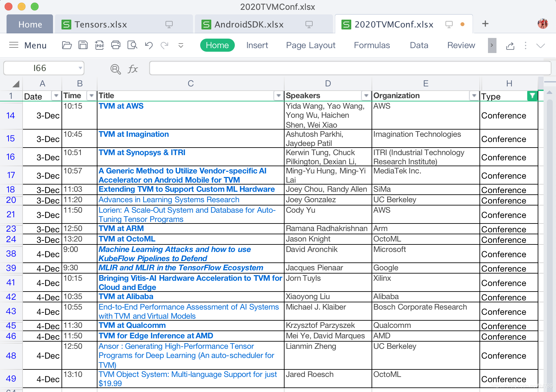Open the Name Box dropdown arrow

(x=80, y=68)
